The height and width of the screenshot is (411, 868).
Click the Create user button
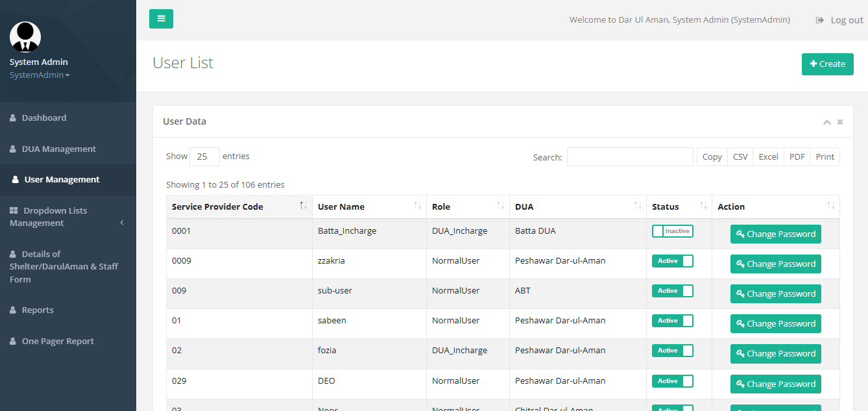click(827, 64)
